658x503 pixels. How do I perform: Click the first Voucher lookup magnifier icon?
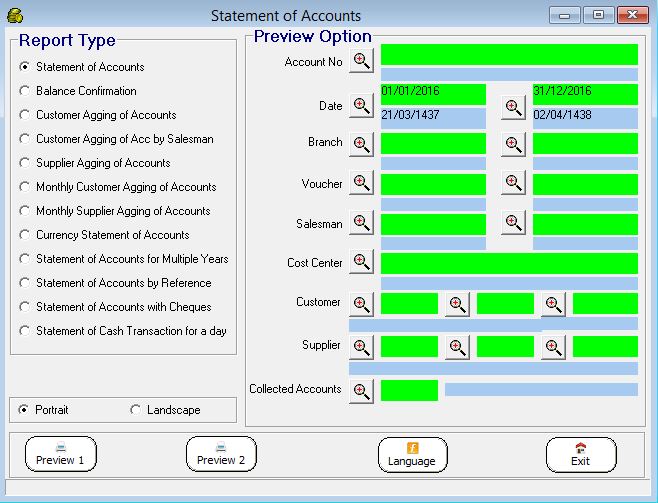[361, 182]
